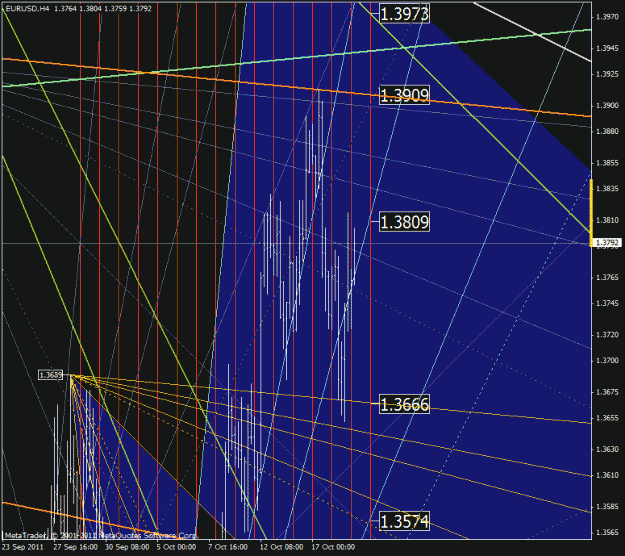Click the 1.3973 price level label
Image resolution: width=625 pixels, height=556 pixels.
point(404,14)
